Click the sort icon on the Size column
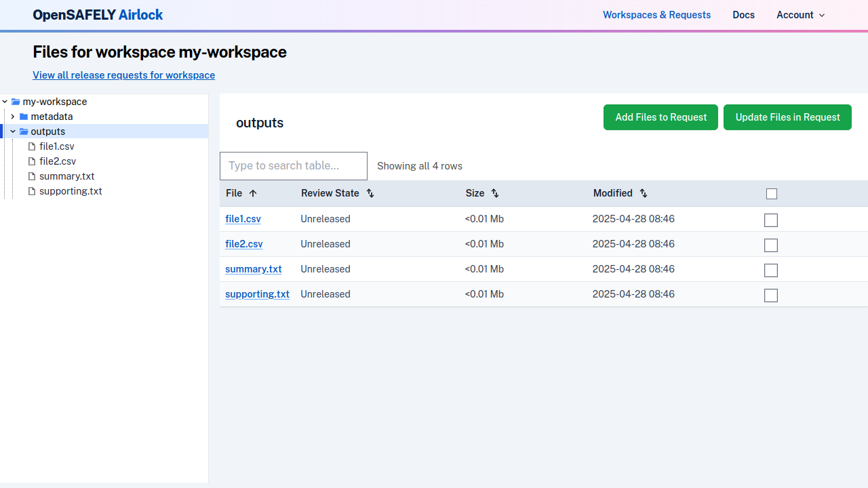The width and height of the screenshot is (868, 488). click(494, 193)
